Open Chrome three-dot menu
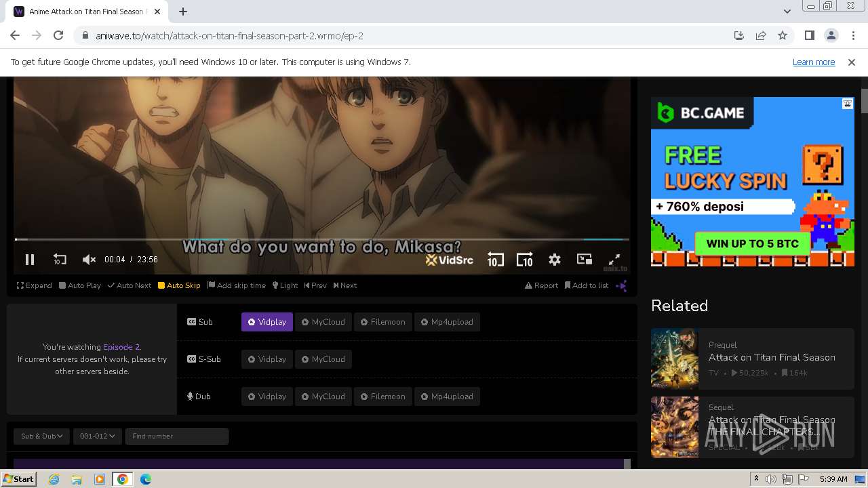The image size is (868, 488). pos(853,36)
